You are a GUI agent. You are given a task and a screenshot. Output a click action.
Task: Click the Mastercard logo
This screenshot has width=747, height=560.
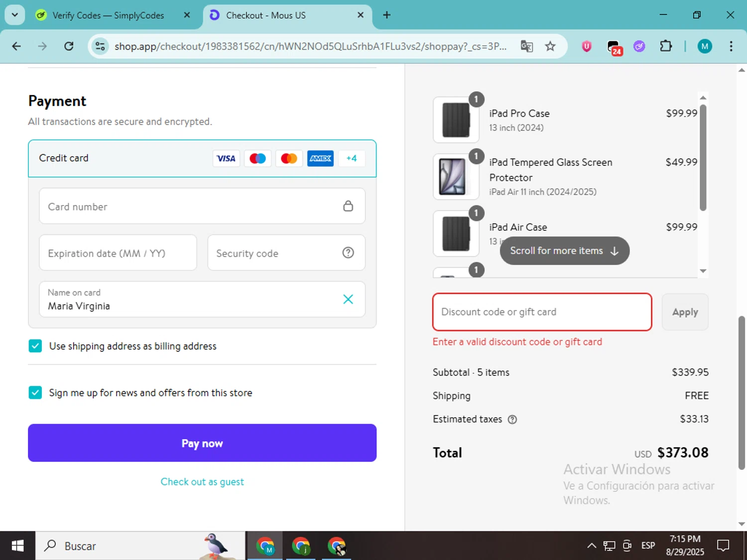click(x=289, y=158)
